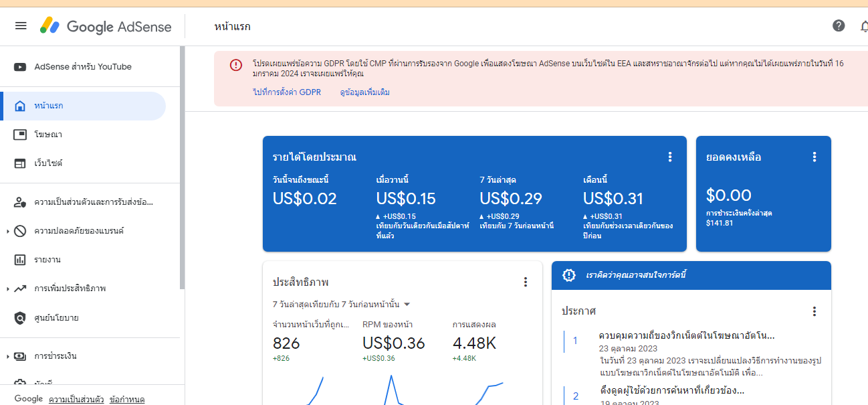Click the sidebar vertical scrollbar
Image resolution: width=868 pixels, height=405 pixels.
182,167
